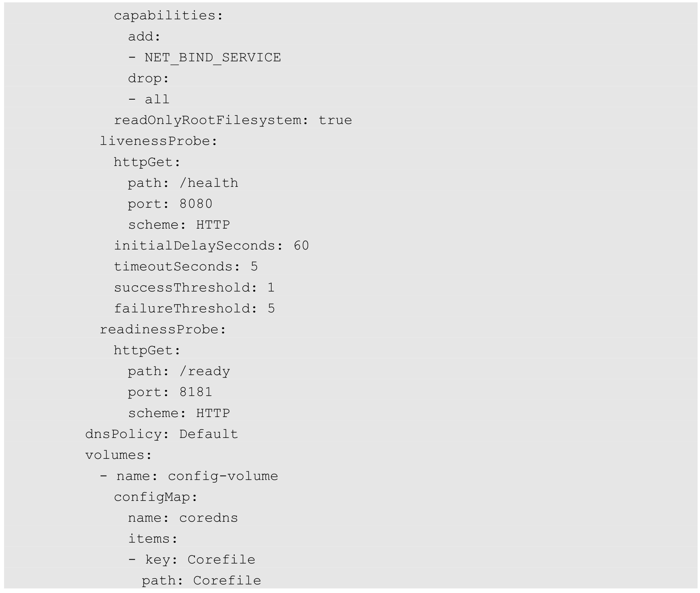700x593 pixels.
Task: Click the NET_BIND_SERVICE text
Action: coord(213,57)
